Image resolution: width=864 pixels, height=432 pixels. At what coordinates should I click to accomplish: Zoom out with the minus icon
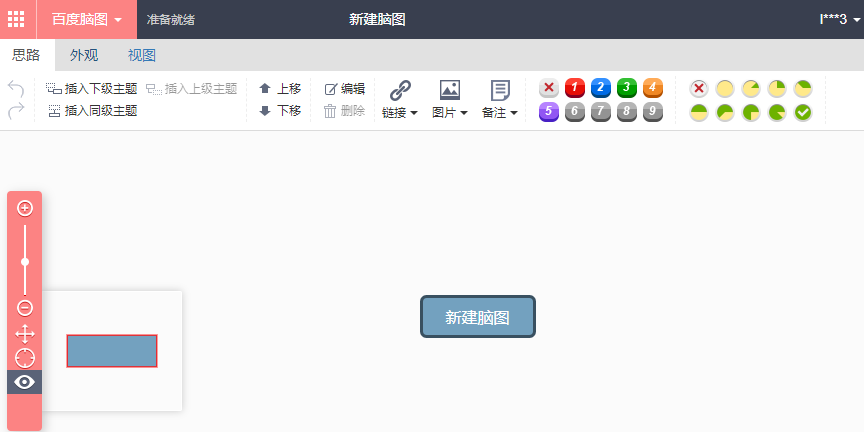tap(25, 307)
